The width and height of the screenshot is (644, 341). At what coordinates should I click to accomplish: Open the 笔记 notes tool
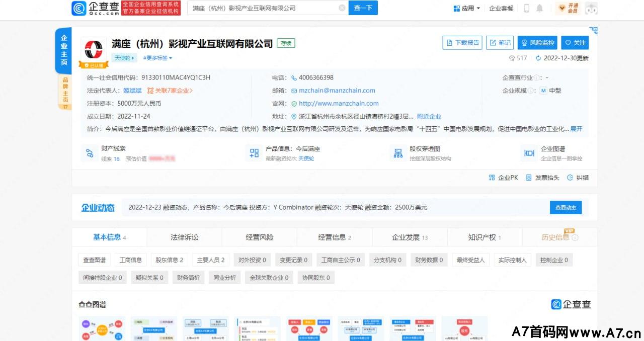pos(499,43)
